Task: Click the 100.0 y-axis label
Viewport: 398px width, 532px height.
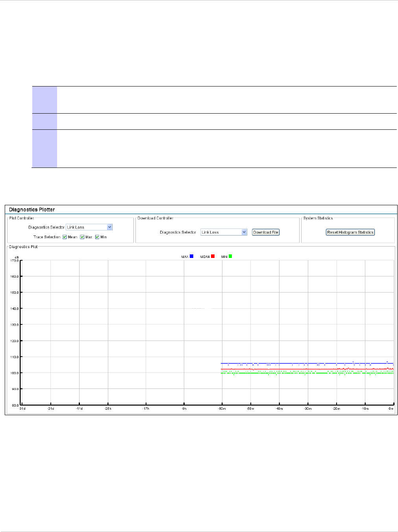Action: point(15,373)
